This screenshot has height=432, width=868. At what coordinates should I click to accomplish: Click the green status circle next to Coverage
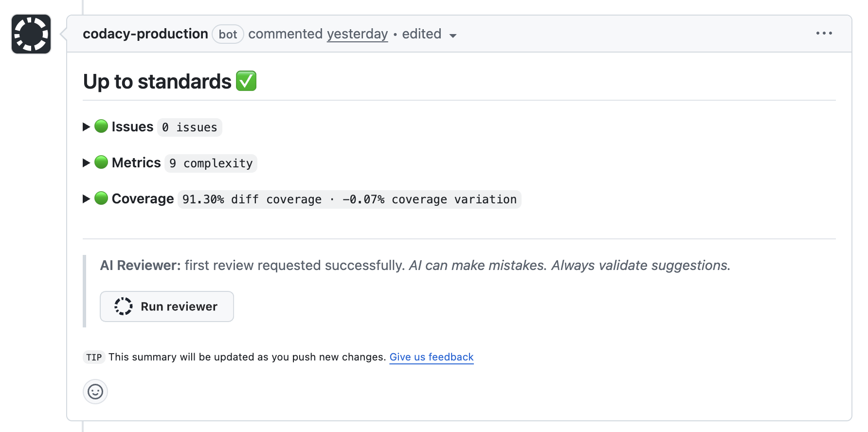pyautogui.click(x=100, y=198)
